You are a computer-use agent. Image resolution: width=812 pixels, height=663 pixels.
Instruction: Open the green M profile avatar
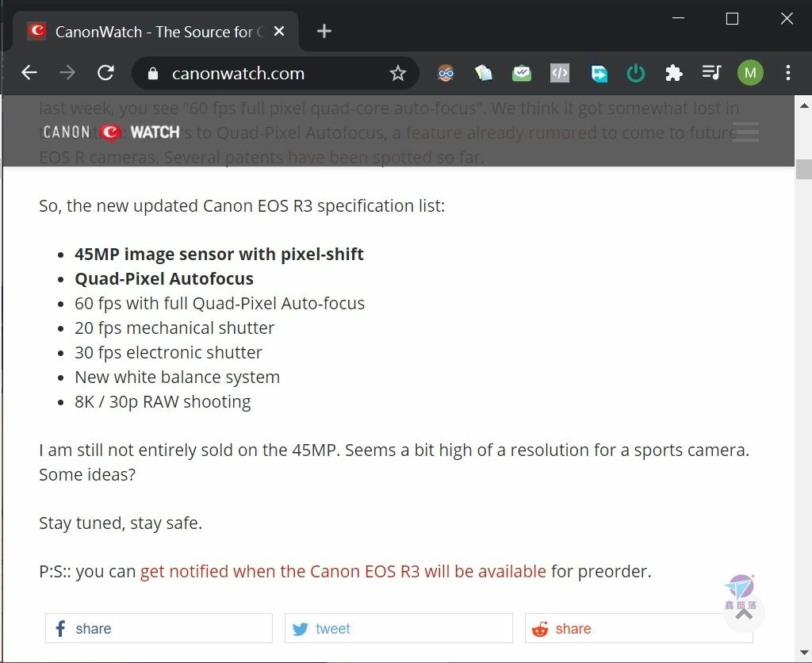(750, 73)
